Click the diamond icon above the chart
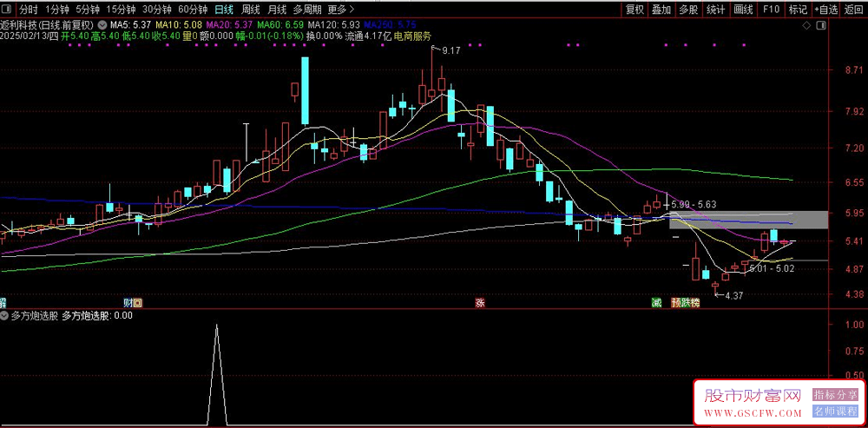This screenshot has width=868, height=428. [x=806, y=25]
